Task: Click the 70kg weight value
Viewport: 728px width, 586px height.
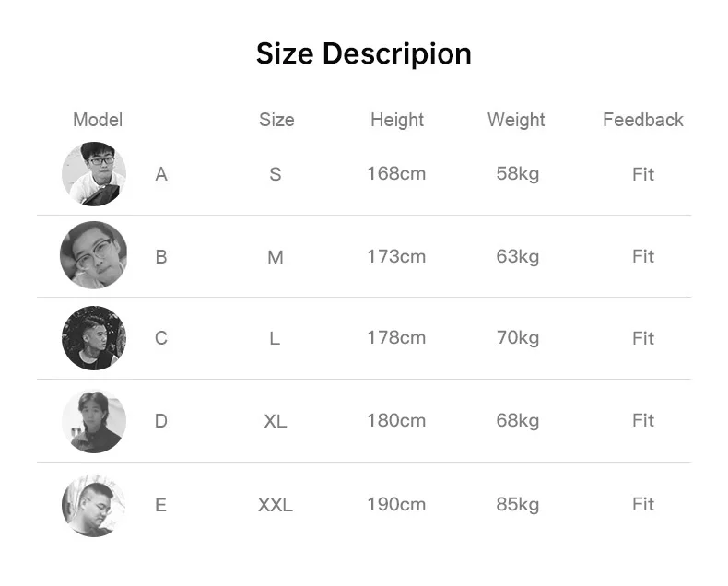Action: [518, 338]
